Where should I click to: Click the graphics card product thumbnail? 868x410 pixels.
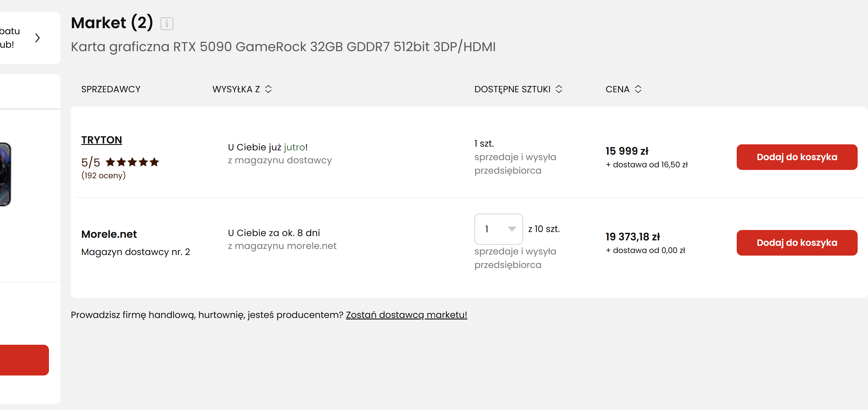click(x=5, y=174)
